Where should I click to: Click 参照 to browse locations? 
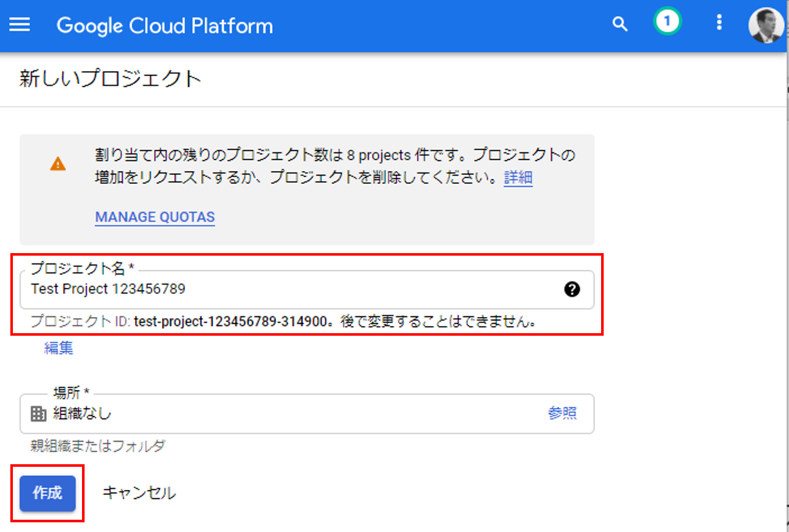[562, 414]
